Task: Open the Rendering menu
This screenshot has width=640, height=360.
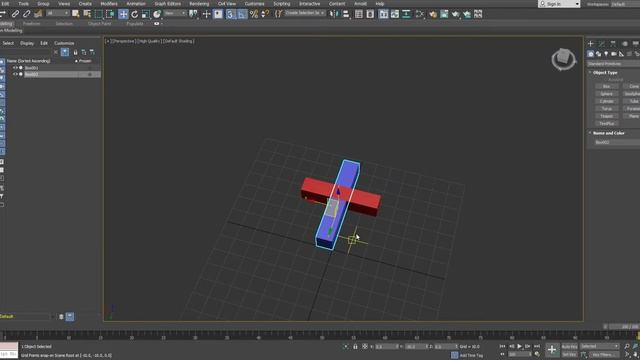Action: (199, 4)
